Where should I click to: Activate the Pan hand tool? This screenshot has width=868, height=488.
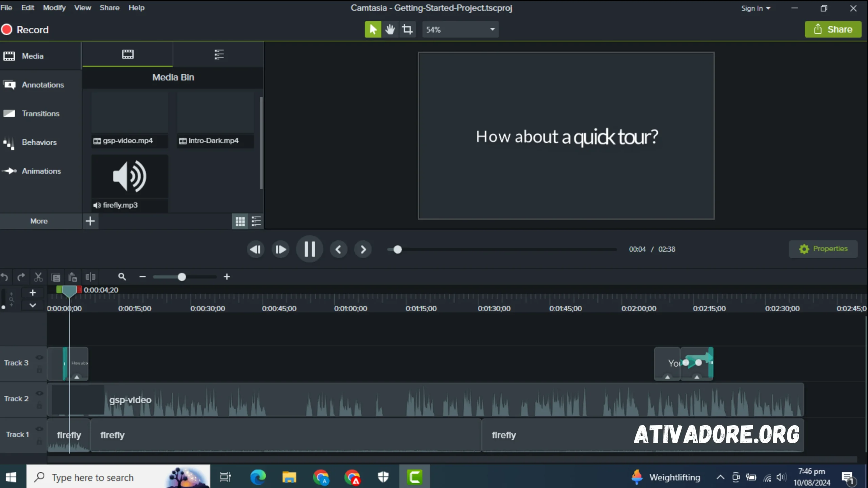pos(390,30)
